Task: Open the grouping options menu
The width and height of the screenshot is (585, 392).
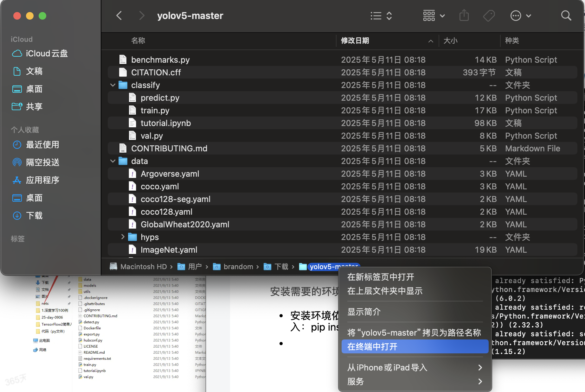Action: point(434,16)
